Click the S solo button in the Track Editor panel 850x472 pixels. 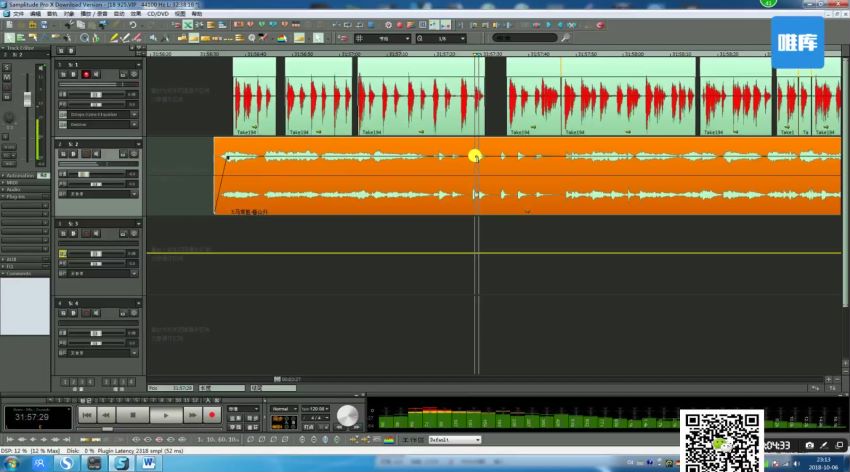click(x=7, y=67)
